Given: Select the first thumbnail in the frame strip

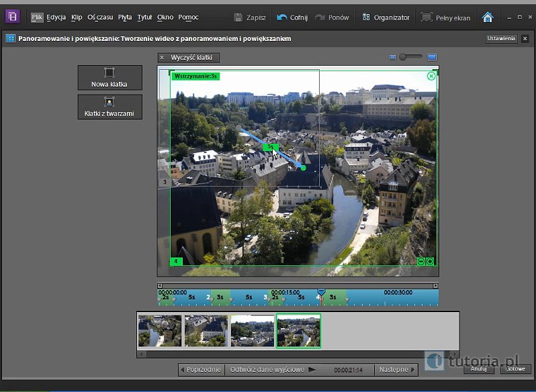Looking at the screenshot, I should tap(160, 331).
